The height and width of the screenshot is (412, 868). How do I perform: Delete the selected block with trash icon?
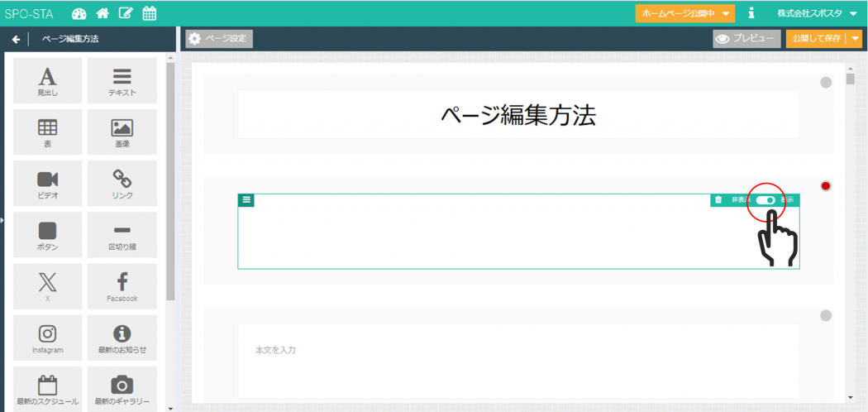(718, 200)
